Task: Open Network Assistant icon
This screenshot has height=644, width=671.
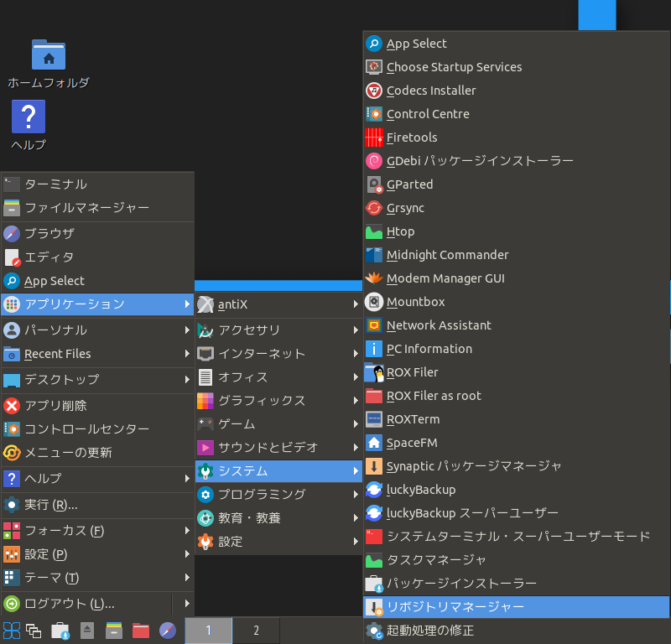Action: [373, 325]
